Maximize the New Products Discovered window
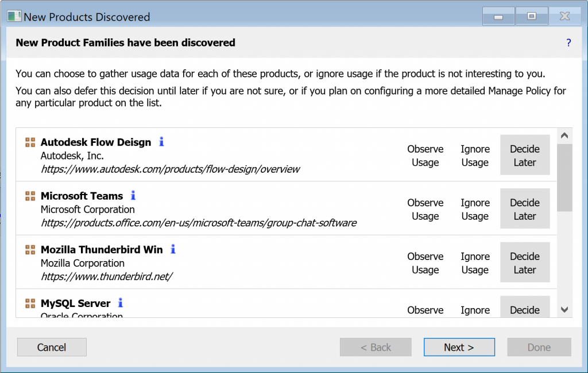 tap(531, 17)
